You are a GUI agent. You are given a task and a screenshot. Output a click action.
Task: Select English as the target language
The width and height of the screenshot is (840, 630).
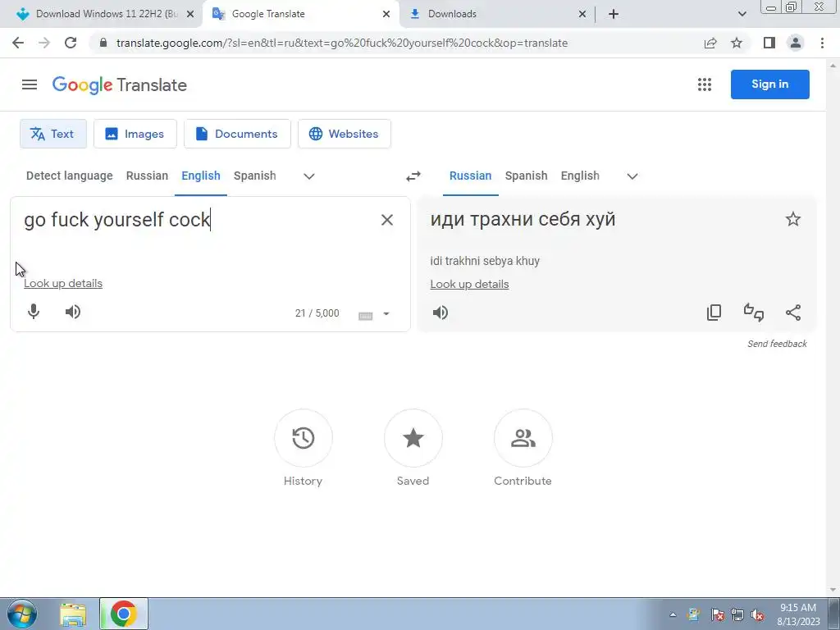pyautogui.click(x=580, y=176)
